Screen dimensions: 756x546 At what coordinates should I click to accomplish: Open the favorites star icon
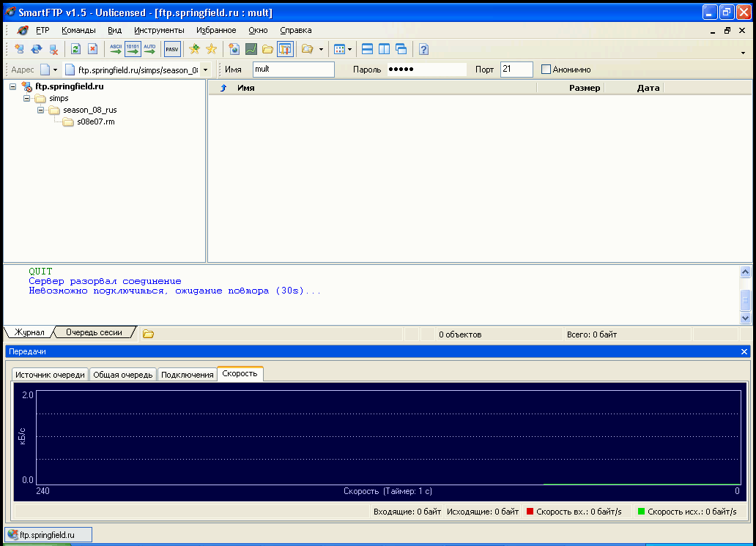[x=211, y=49]
